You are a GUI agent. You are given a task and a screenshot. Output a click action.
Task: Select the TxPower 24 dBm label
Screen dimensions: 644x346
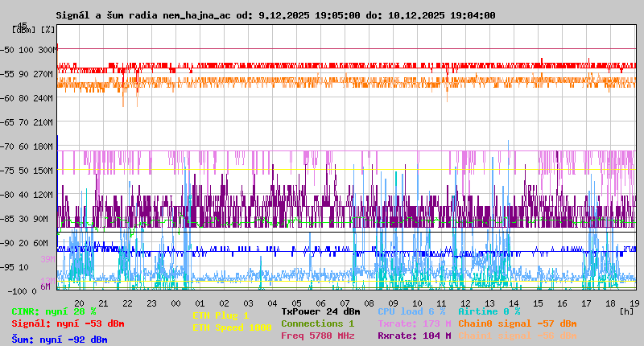(320, 311)
